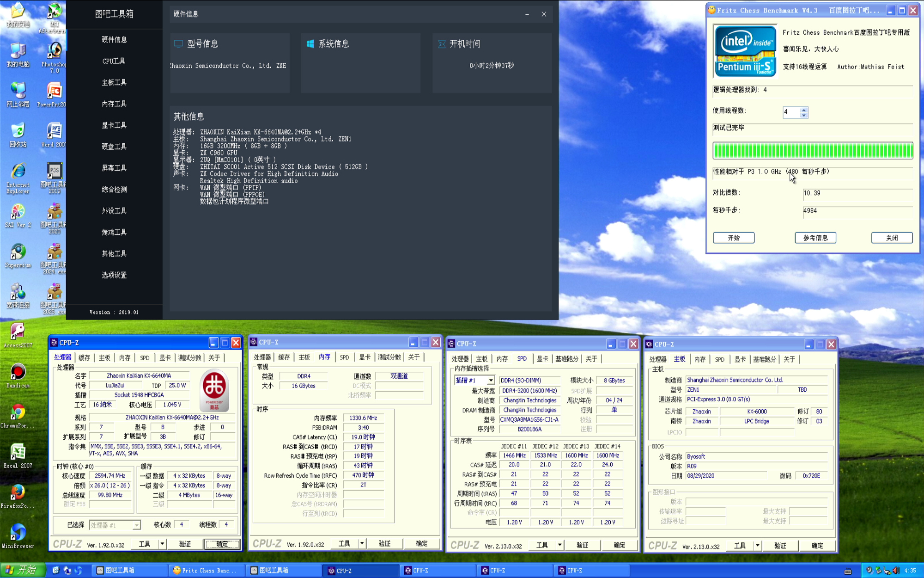Open the broadband connection desktop icon
The image size is (924, 578).
pos(18,296)
